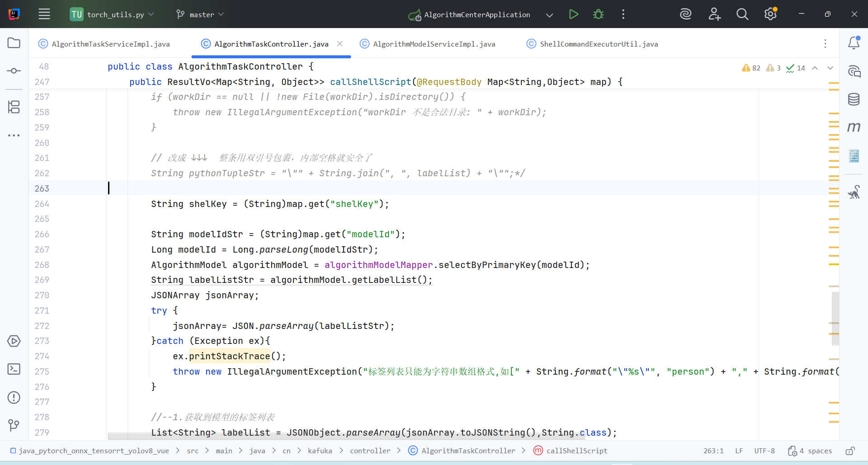Open the master branch dropdown

tap(200, 14)
